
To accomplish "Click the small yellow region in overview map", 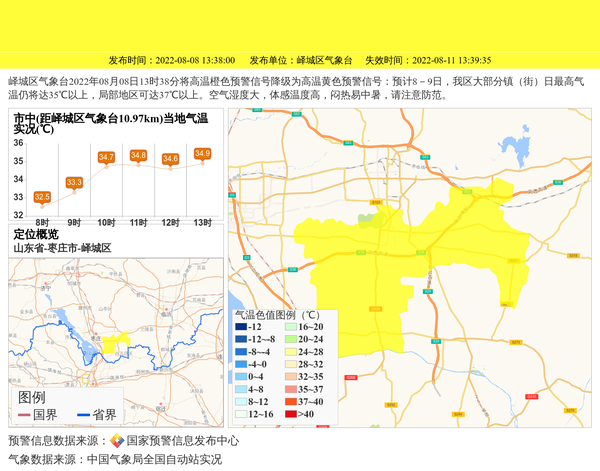I will (x=112, y=343).
